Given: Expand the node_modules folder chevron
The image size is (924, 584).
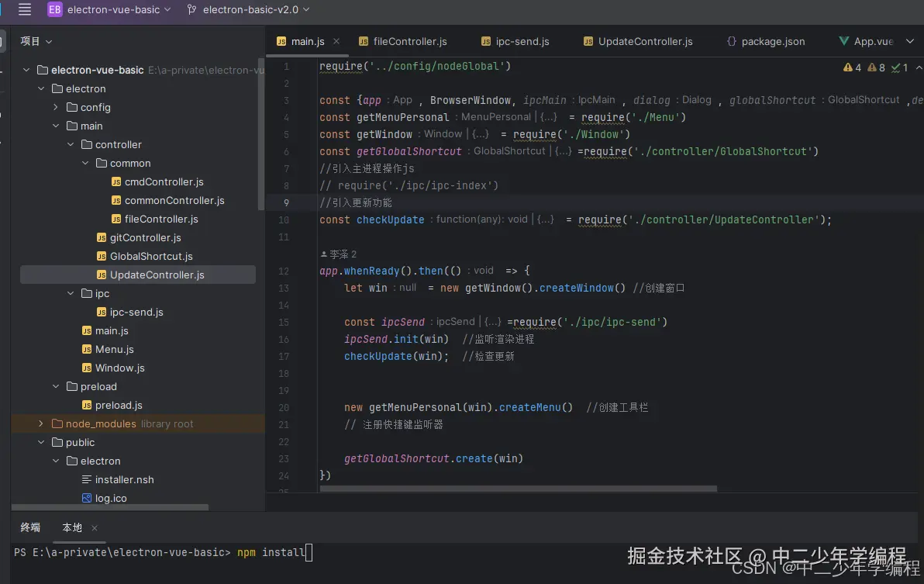Looking at the screenshot, I should click(x=40, y=423).
